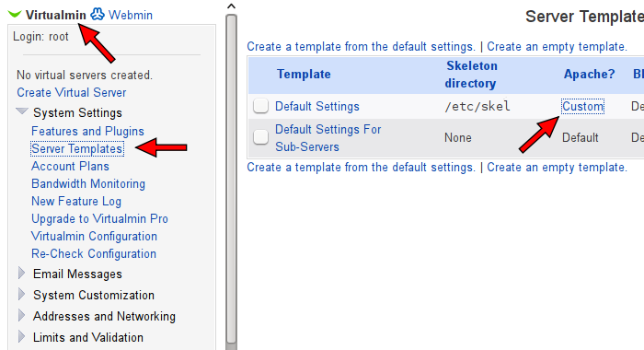Switch to the Virtualmin tab

[56, 16]
